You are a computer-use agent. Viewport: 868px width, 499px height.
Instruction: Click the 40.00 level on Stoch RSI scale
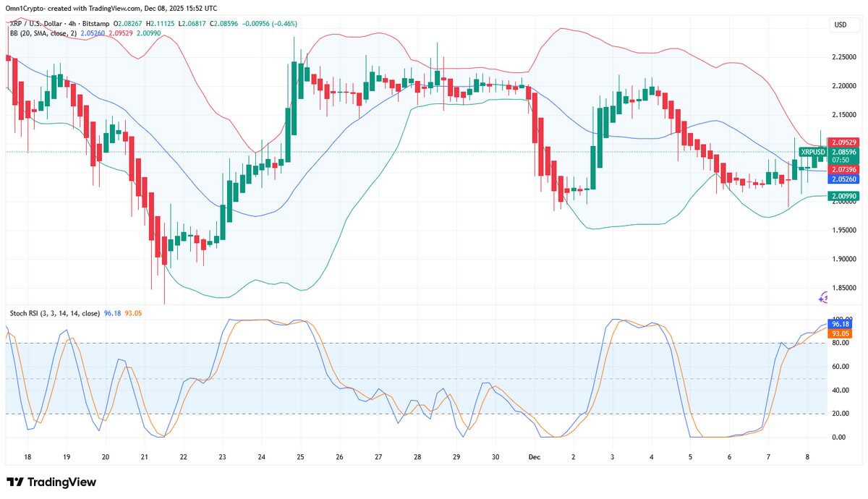click(841, 391)
